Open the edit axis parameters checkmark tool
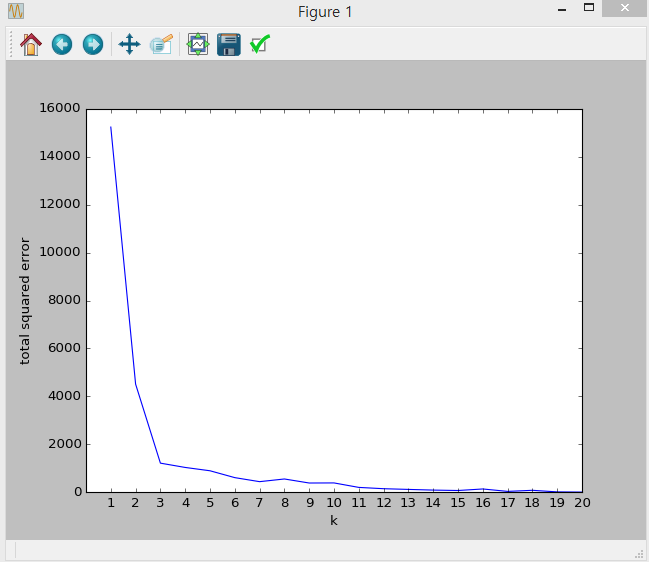649x562 pixels. pyautogui.click(x=260, y=44)
